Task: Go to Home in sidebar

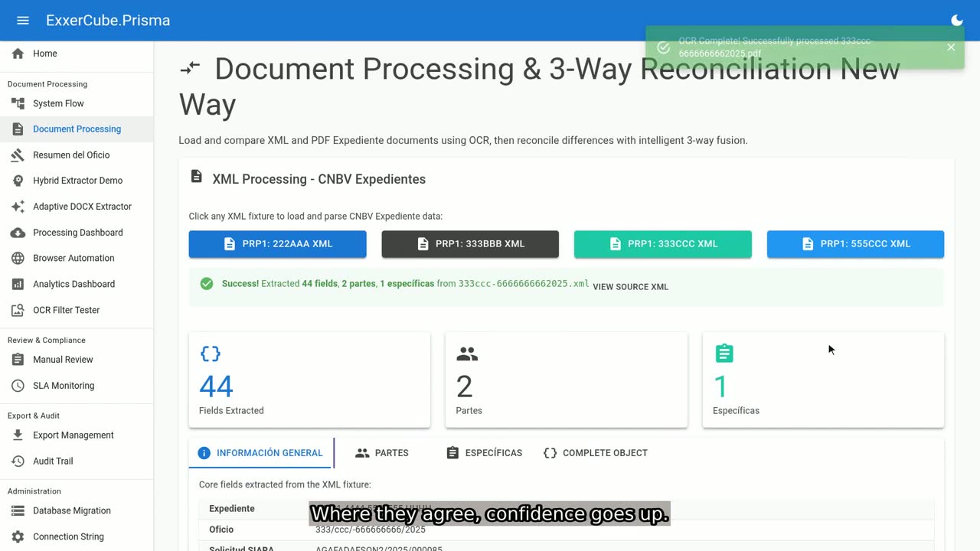Action: (x=77, y=54)
